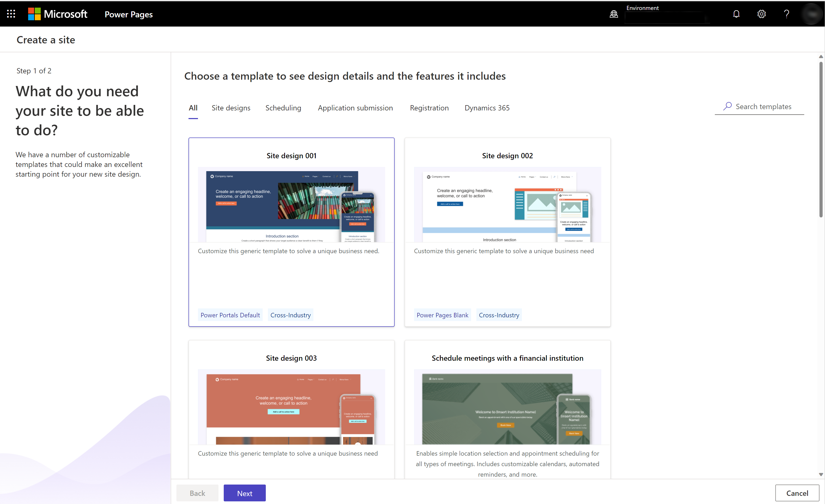Select the Scheduling tab

tap(283, 108)
